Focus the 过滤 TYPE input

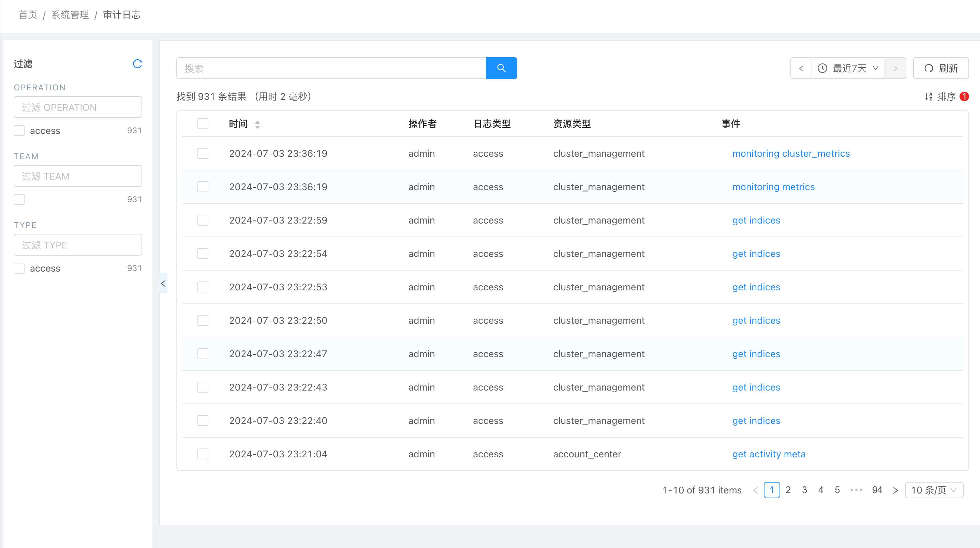click(78, 245)
